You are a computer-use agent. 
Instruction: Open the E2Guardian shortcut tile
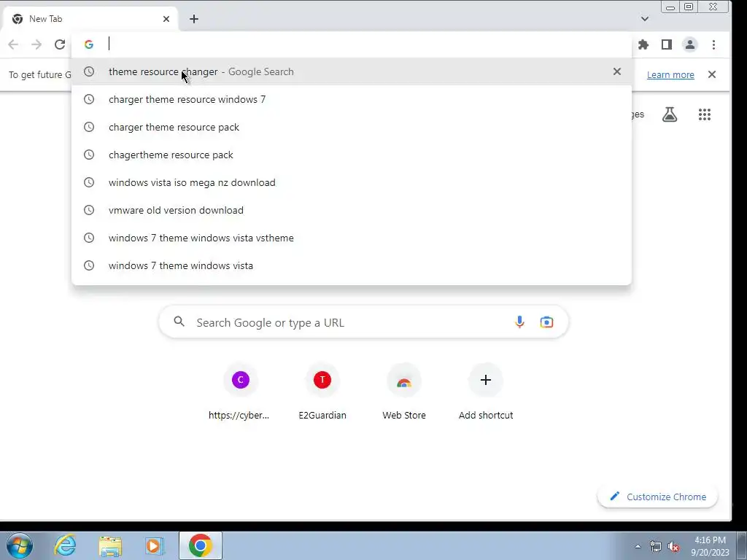tap(322, 393)
